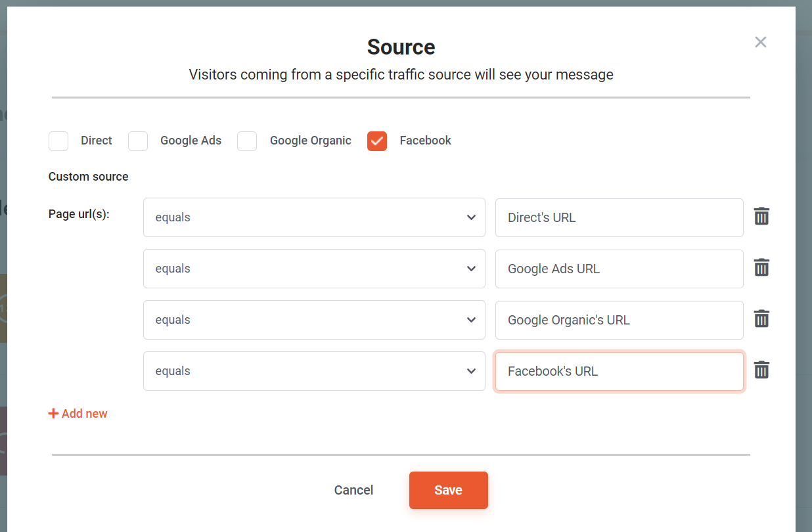Delete the Google Ads URL row
The height and width of the screenshot is (532, 812).
(761, 268)
